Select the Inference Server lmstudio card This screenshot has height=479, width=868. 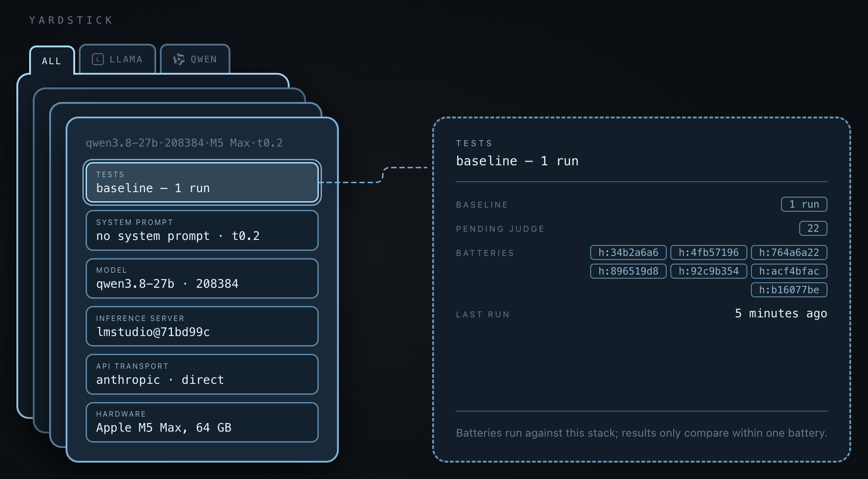point(202,326)
